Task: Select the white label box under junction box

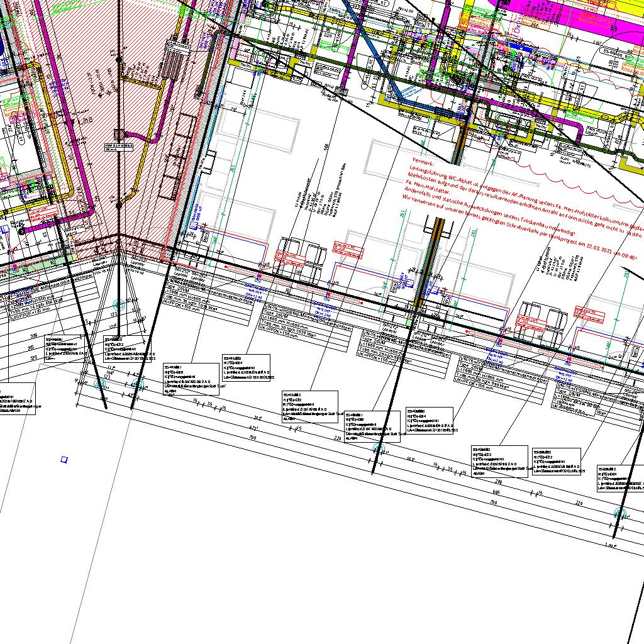Action: tap(119, 147)
